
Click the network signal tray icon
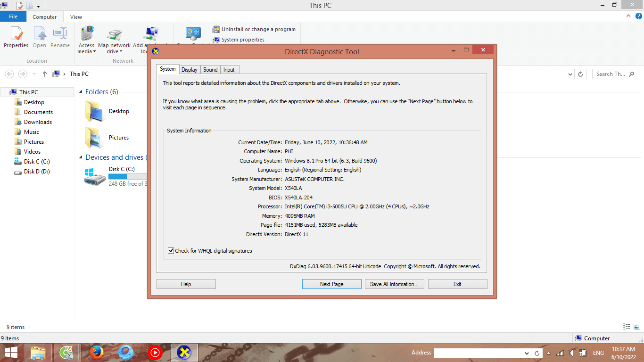[x=560, y=353]
